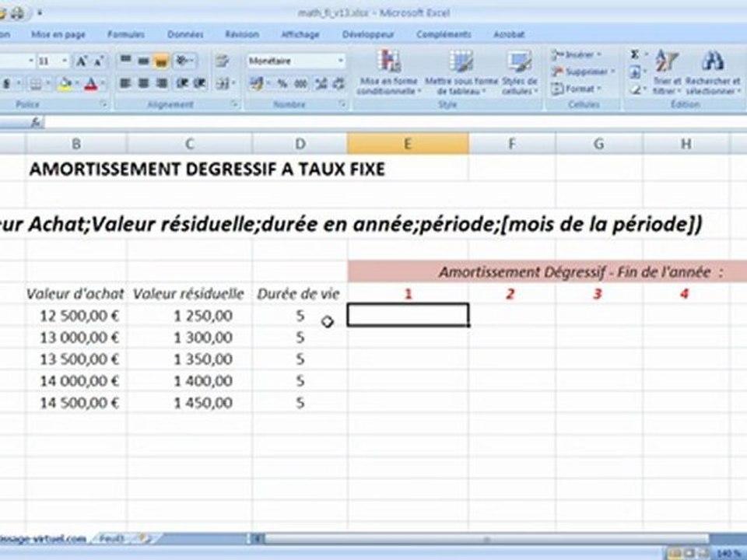Select column H header

(686, 144)
